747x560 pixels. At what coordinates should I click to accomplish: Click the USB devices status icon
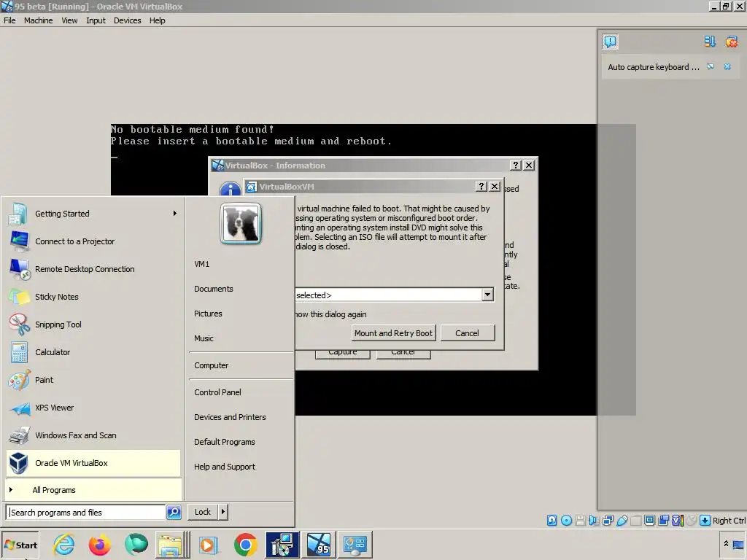click(x=622, y=521)
